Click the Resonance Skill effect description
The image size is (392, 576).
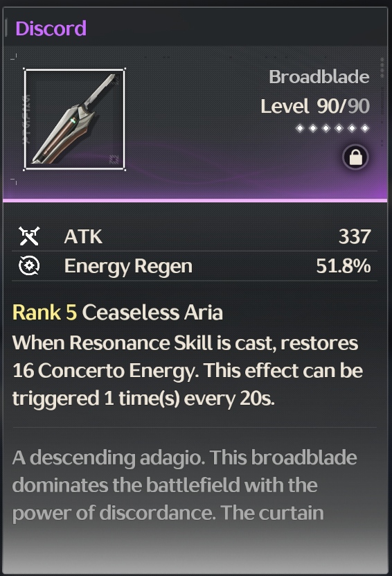pyautogui.click(x=188, y=370)
